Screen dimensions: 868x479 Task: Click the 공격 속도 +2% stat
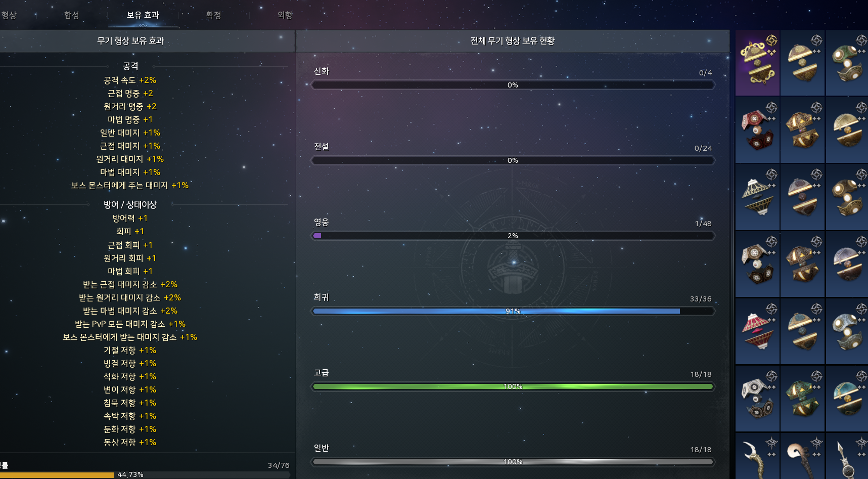tap(130, 80)
